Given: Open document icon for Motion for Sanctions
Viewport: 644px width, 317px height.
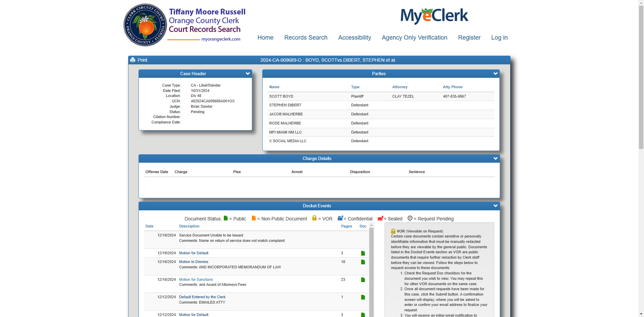Looking at the screenshot, I should pyautogui.click(x=363, y=280).
